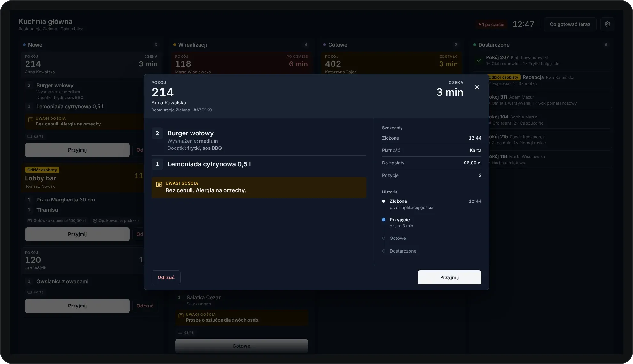Open delivered Recepcja order of Ewa Kamińska

(x=550, y=80)
